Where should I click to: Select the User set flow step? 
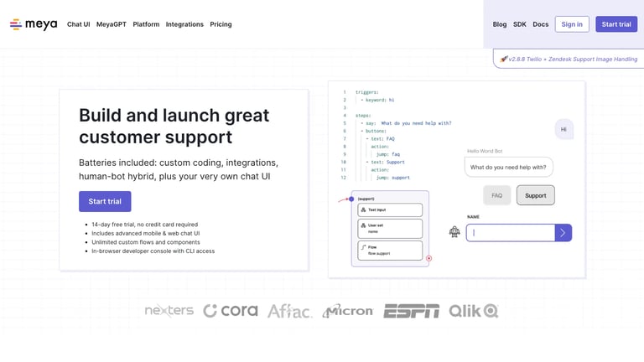[390, 229]
